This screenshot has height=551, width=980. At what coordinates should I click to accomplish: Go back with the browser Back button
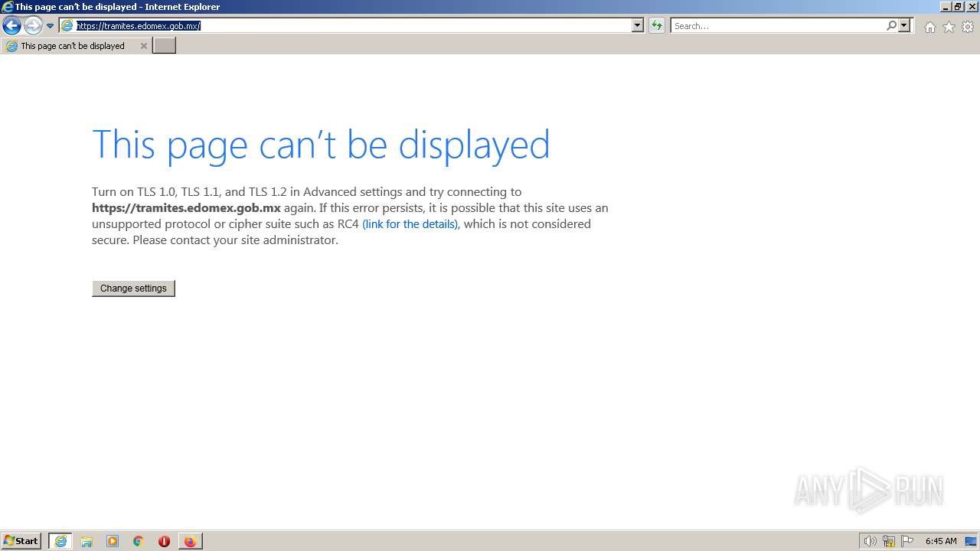click(x=11, y=26)
